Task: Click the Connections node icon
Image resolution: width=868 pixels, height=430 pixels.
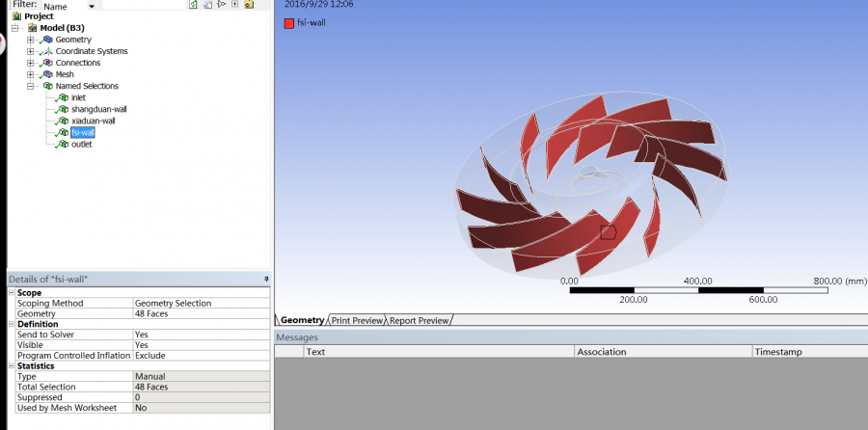Action: click(x=47, y=63)
